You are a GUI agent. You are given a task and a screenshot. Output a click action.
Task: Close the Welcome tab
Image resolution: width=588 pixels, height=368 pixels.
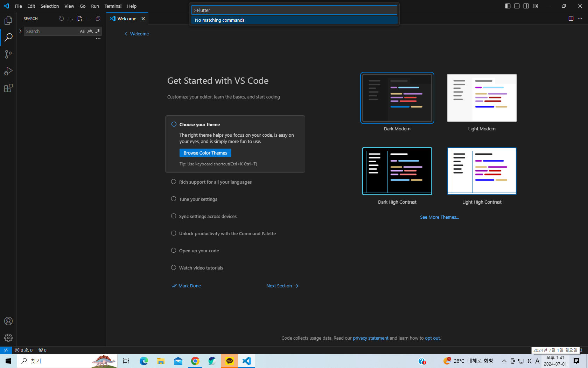143,19
